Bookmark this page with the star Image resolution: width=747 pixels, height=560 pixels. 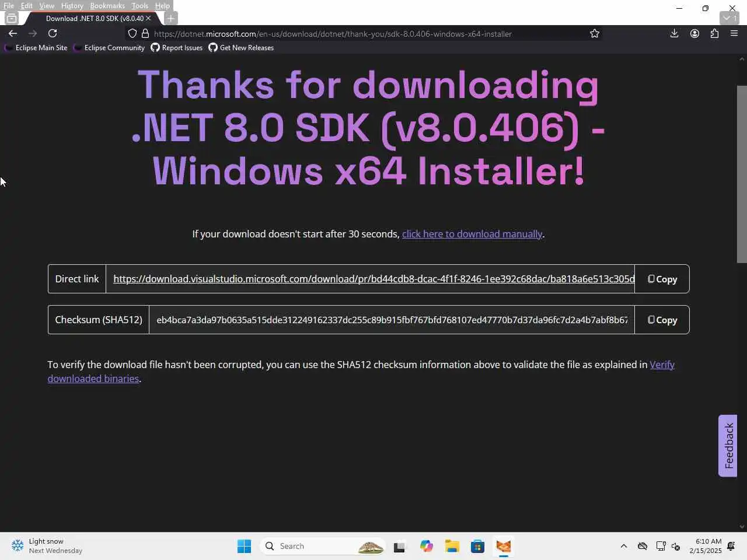595,33
